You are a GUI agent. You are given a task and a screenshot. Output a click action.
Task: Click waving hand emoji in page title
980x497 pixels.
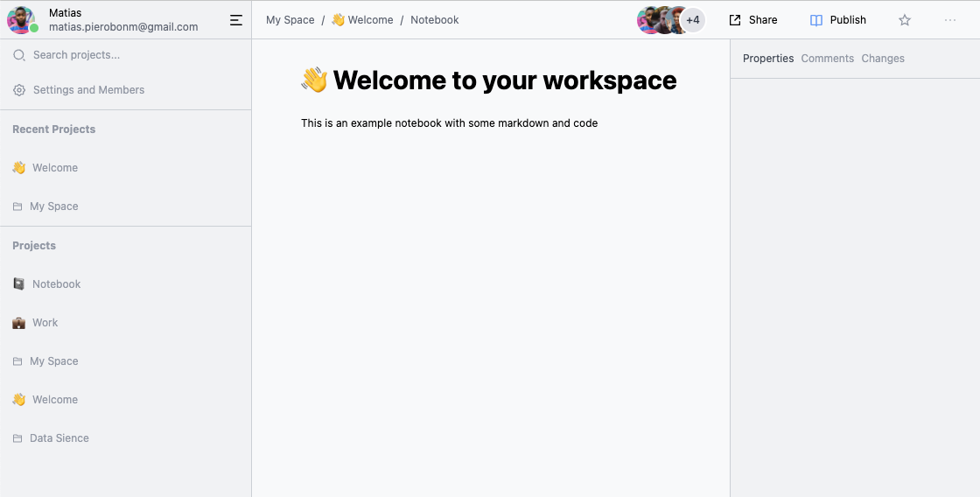[x=314, y=80]
